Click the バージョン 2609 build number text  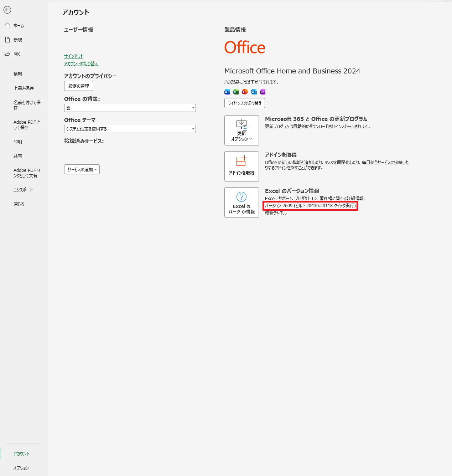pyautogui.click(x=310, y=206)
